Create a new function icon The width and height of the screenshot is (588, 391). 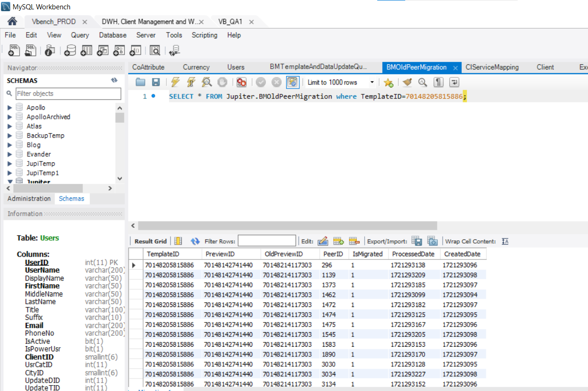pyautogui.click(x=136, y=50)
